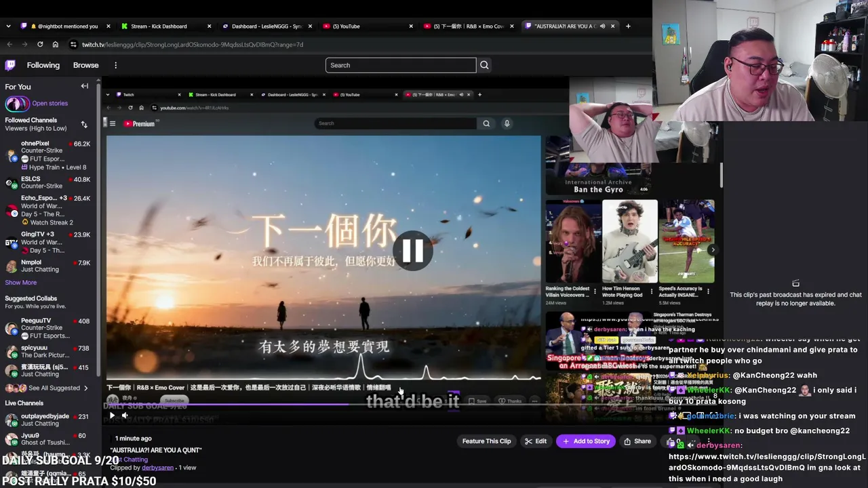Image resolution: width=868 pixels, height=488 pixels.
Task: Click Feature This Clip button
Action: pyautogui.click(x=486, y=441)
